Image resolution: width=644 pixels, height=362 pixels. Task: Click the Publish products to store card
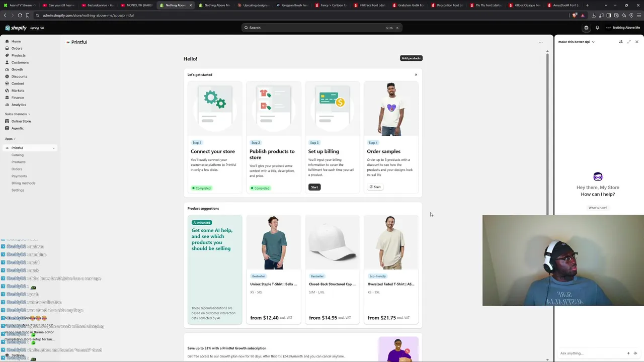(274, 137)
